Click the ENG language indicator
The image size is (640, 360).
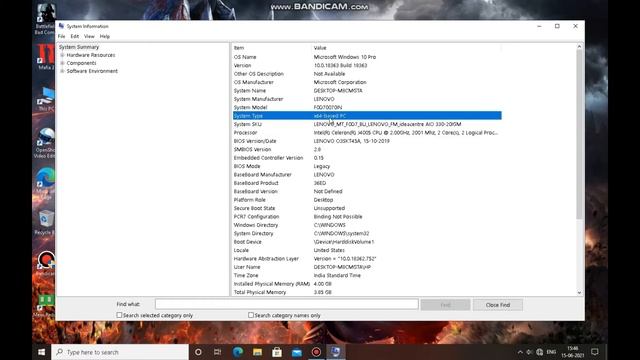pos(551,352)
